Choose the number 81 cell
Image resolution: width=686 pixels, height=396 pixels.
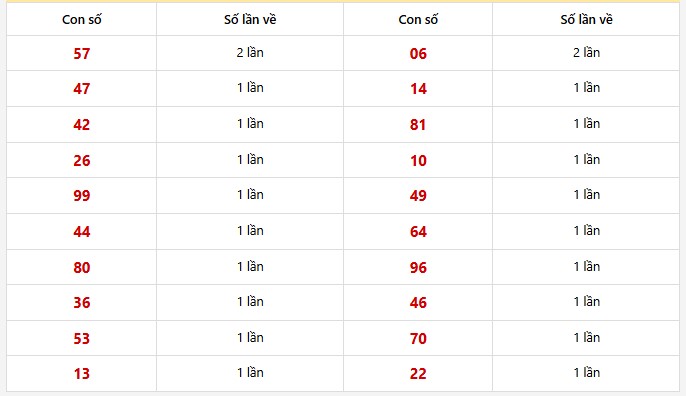(x=418, y=125)
